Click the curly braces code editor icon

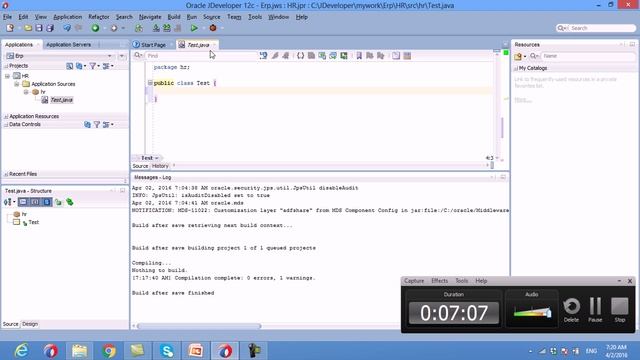pos(300,56)
